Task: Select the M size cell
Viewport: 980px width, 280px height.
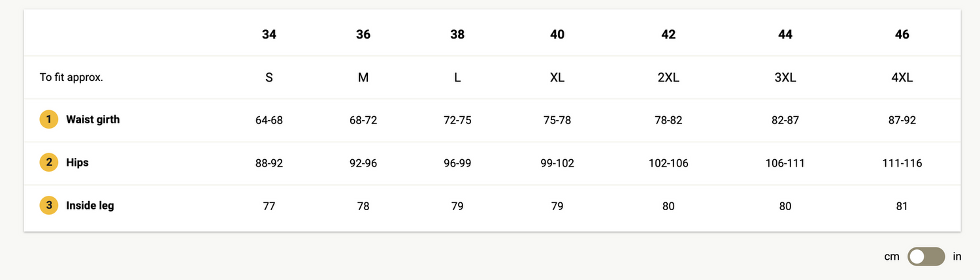Action: click(x=363, y=77)
